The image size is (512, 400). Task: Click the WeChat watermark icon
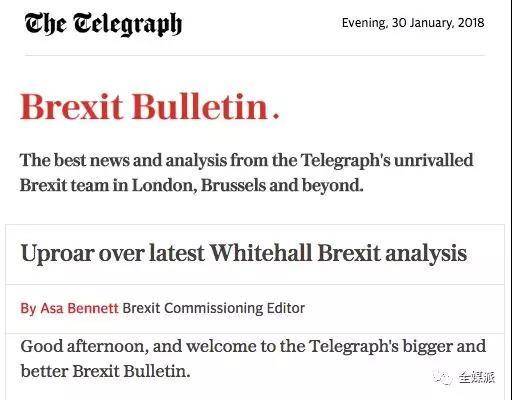pos(443,377)
